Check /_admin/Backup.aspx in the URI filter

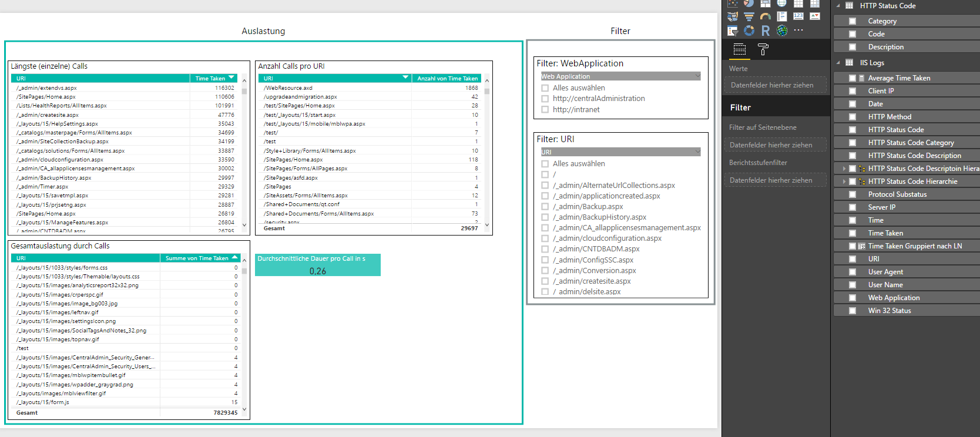click(x=545, y=207)
